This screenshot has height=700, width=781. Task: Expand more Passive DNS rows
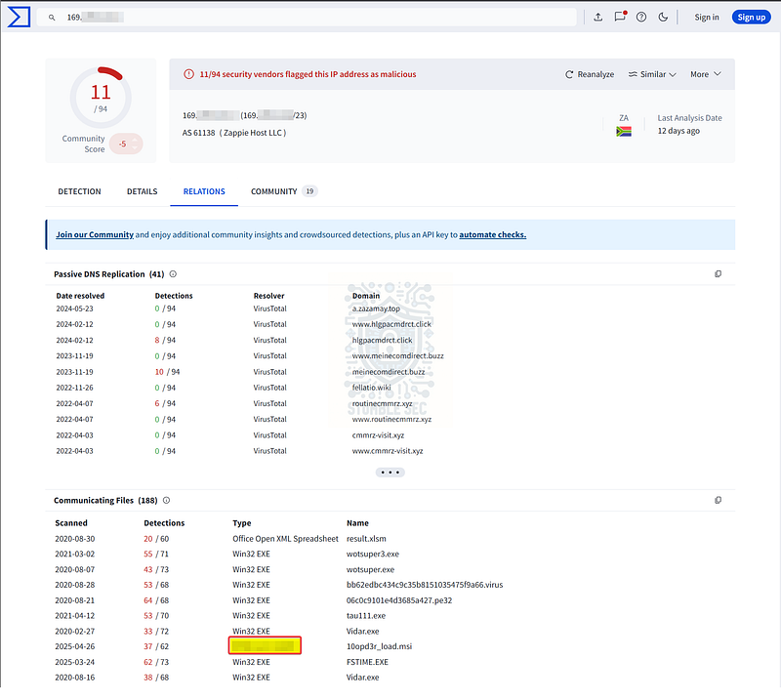pos(390,473)
